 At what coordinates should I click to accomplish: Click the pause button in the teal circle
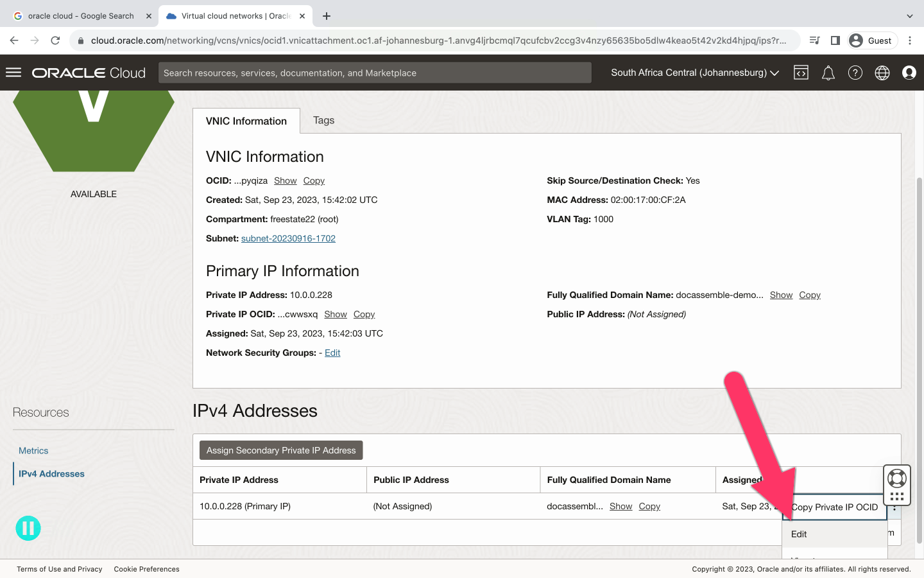click(28, 528)
